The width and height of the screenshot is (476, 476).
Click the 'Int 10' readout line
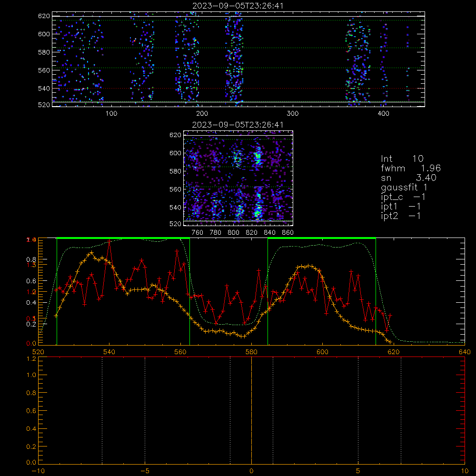click(402, 159)
